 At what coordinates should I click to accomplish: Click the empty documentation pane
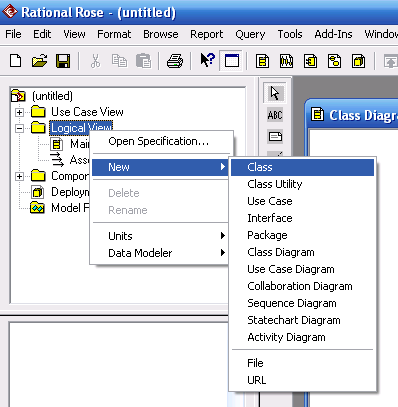118,364
